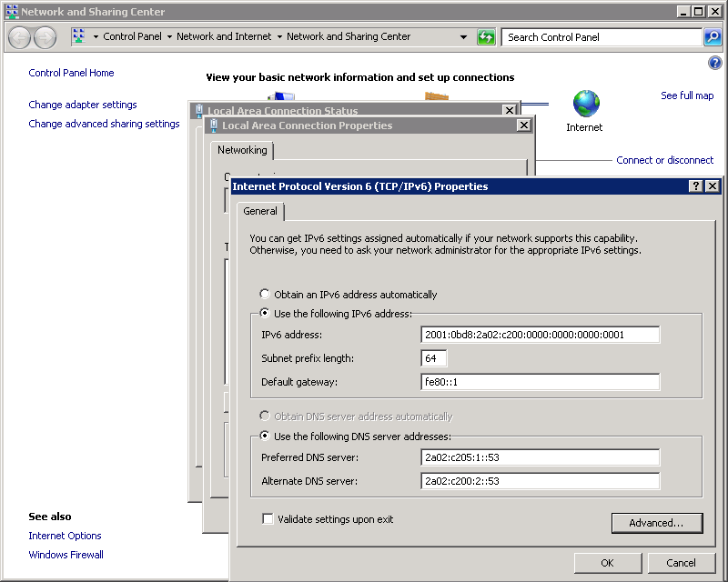The image size is (728, 582).
Task: Click the Forward navigation arrow
Action: coord(45,37)
